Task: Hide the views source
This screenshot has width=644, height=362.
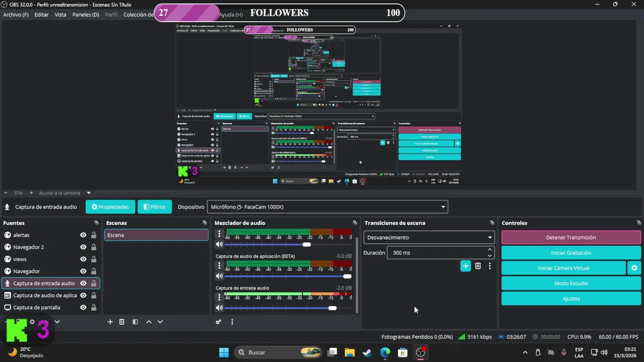Action: [x=83, y=259]
